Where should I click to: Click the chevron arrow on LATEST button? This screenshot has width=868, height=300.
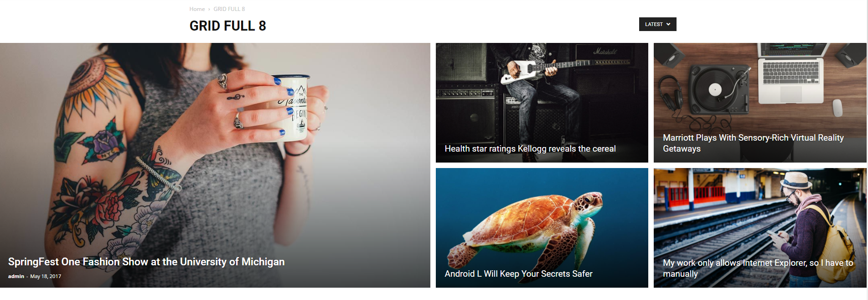(668, 24)
